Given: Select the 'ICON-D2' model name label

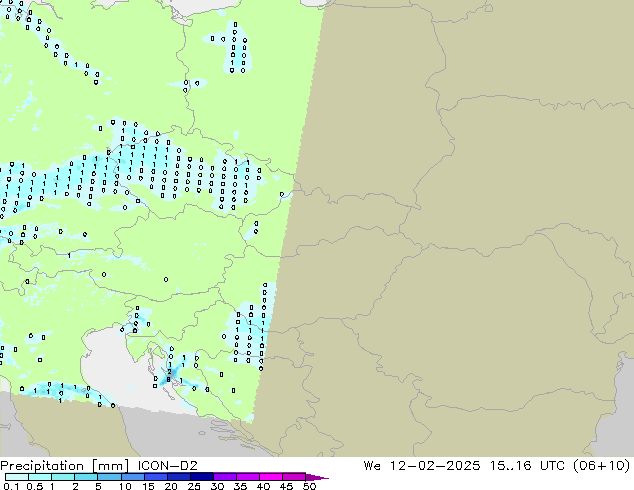Looking at the screenshot, I should click(x=167, y=466).
